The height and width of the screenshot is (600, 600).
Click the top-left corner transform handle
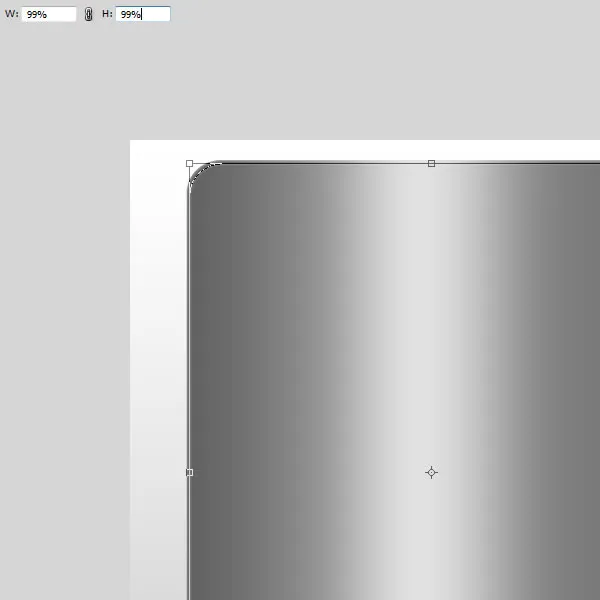(190, 163)
